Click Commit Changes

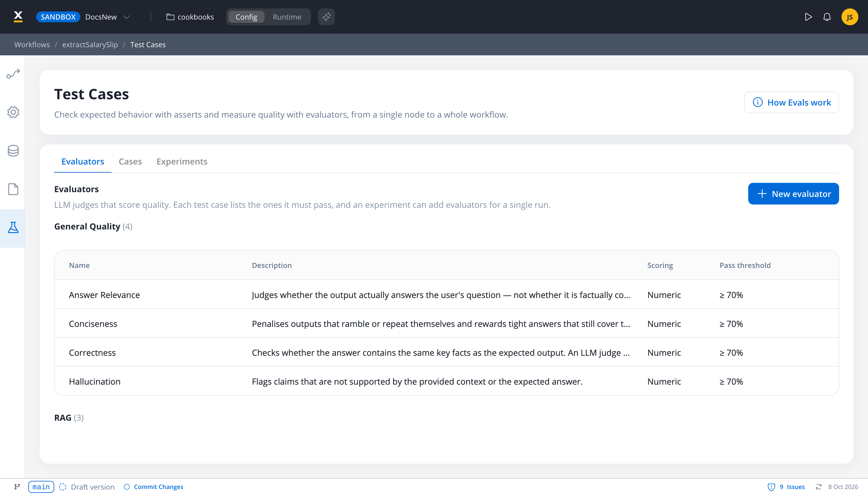[153, 487]
